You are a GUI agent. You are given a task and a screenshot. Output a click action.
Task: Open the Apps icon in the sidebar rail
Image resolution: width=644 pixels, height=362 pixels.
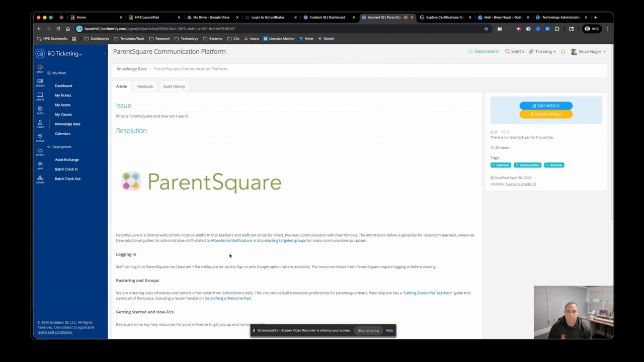pyautogui.click(x=40, y=165)
